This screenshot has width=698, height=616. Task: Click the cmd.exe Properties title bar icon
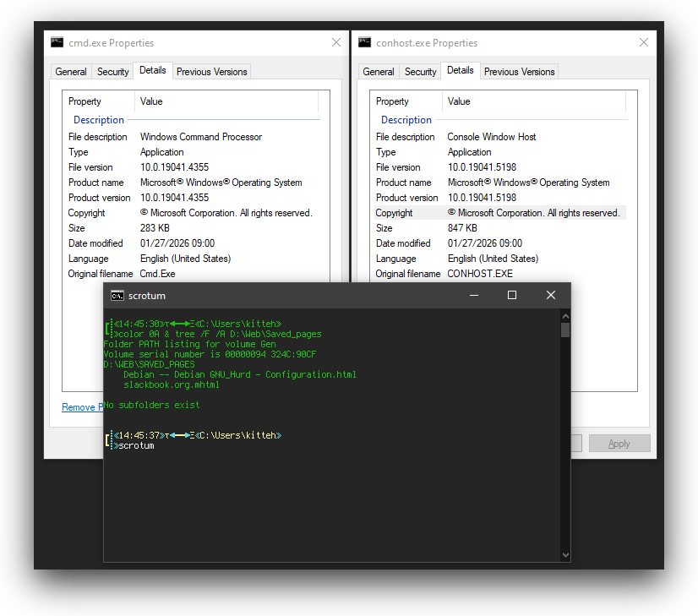(57, 42)
